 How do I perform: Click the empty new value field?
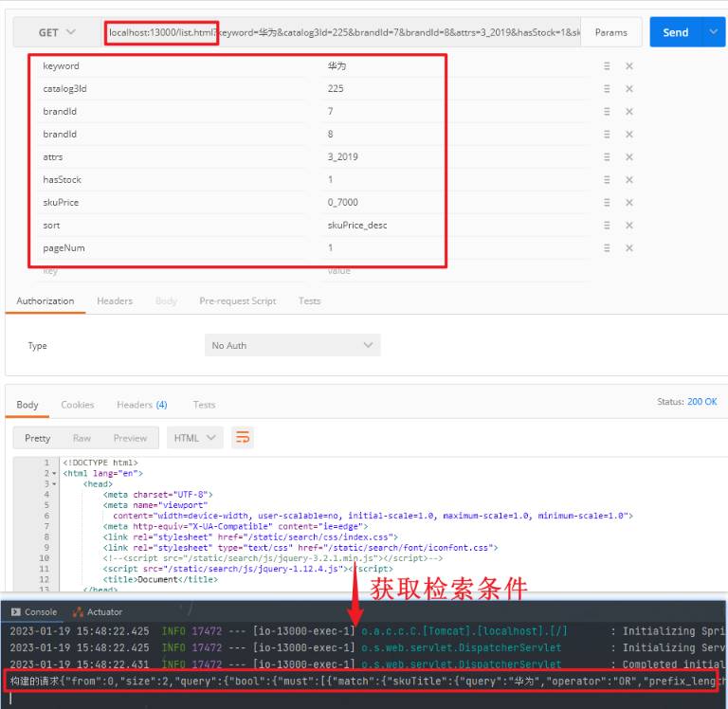coord(455,271)
